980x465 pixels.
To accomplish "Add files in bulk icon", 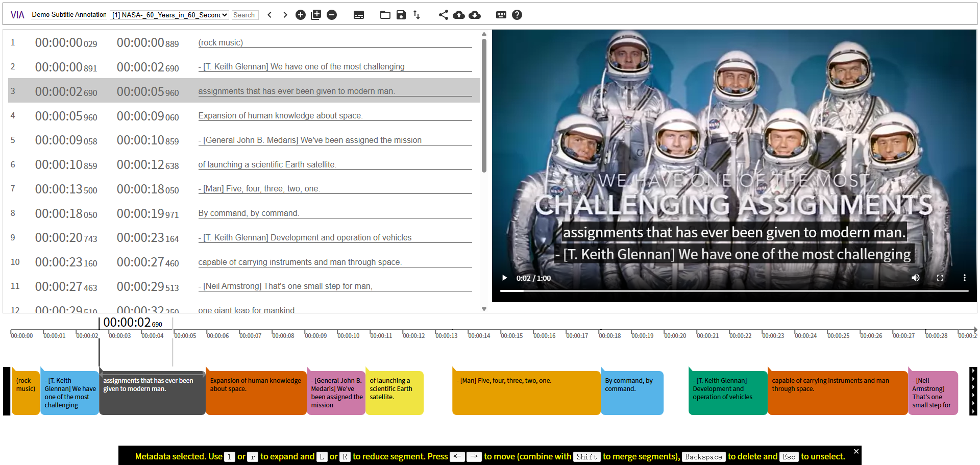I will [316, 15].
